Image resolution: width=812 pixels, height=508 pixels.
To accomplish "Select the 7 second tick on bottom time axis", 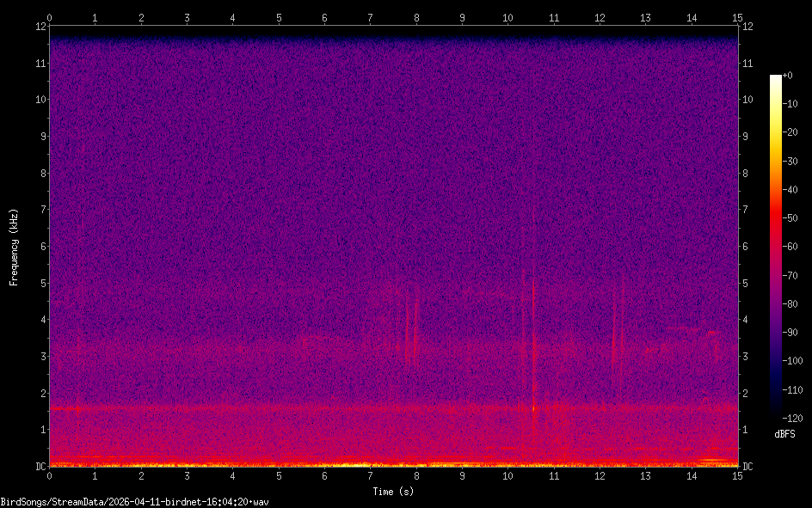I will pos(370,475).
